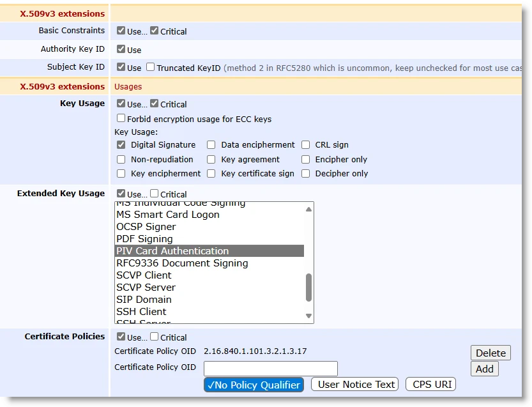Check Decipher only key usage

(305, 174)
